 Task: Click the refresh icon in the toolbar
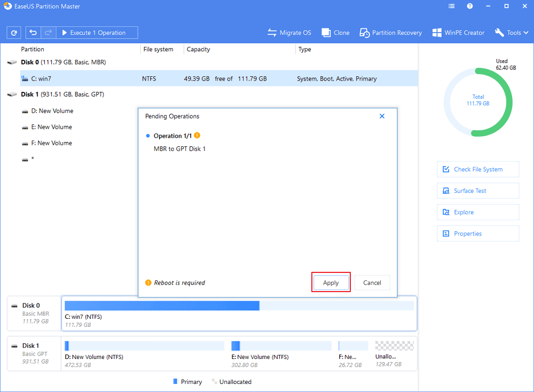(x=13, y=33)
